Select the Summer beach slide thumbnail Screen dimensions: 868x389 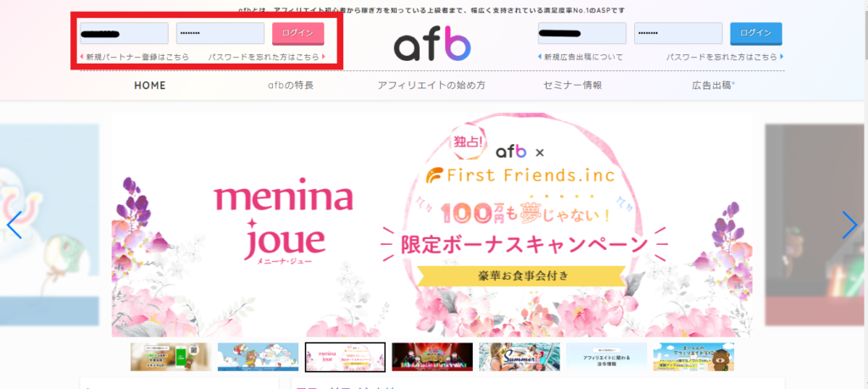tap(520, 357)
